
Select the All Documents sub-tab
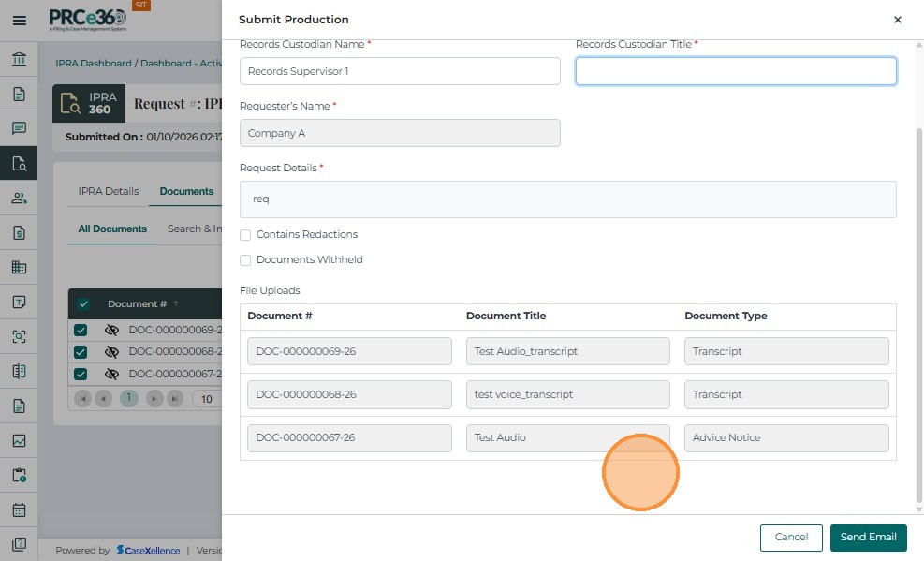coord(112,229)
